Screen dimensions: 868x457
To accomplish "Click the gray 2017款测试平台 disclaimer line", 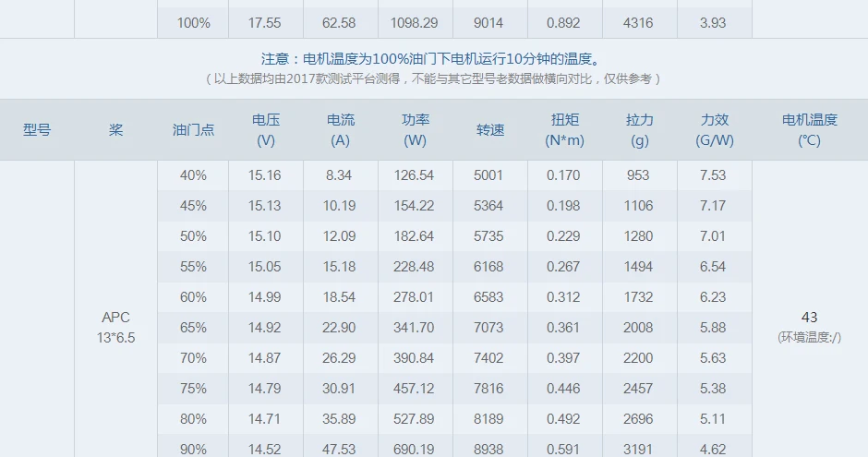I will 433,79.
